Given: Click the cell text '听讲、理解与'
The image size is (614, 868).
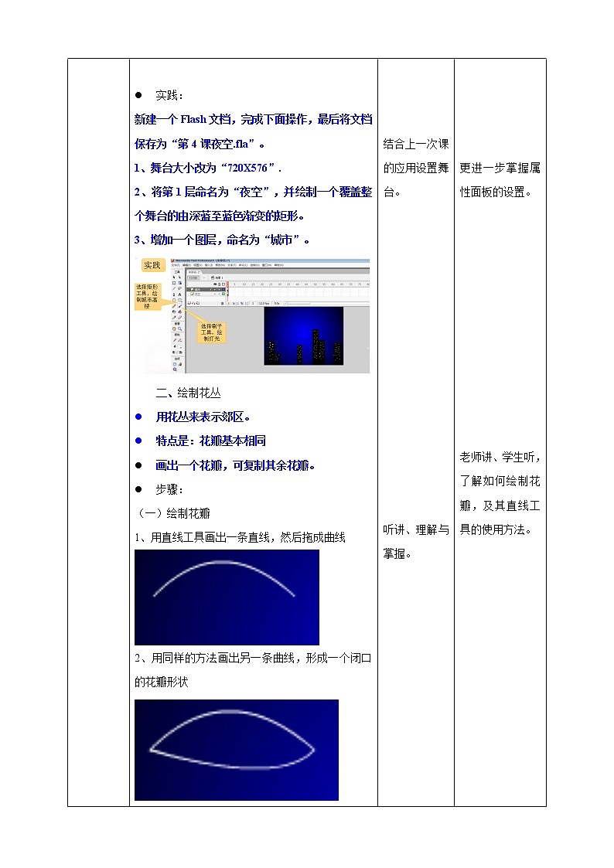Looking at the screenshot, I should [x=416, y=529].
